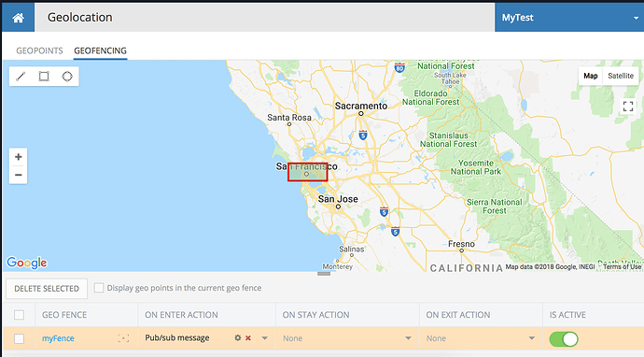Remove the Pub/sub message enter action
Screen dimensions: 644x357
[x=248, y=337]
